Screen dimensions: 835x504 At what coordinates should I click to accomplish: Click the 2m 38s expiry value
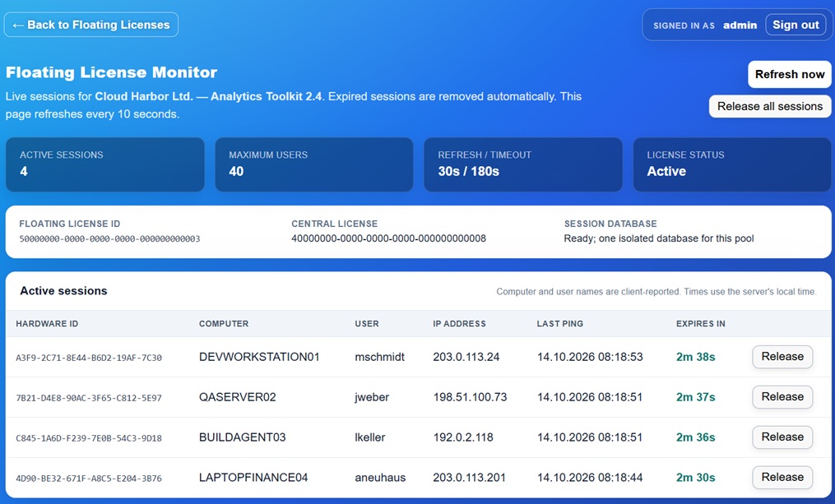point(695,357)
